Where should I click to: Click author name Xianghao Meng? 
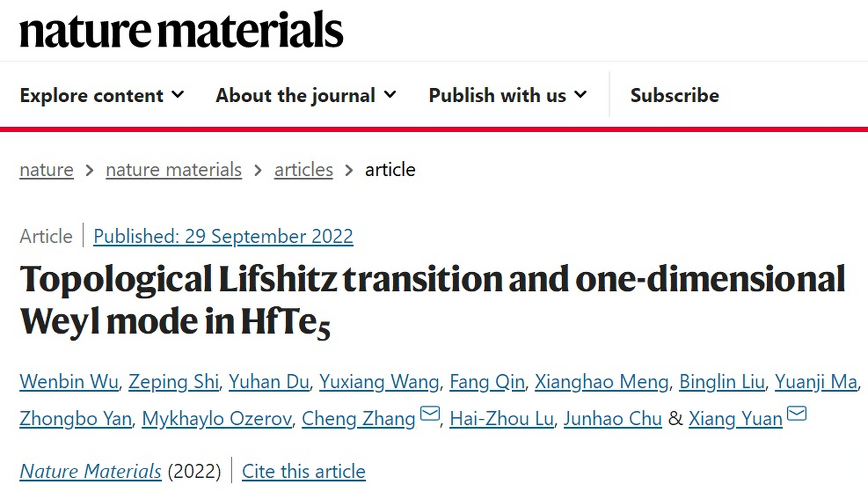[x=601, y=382]
